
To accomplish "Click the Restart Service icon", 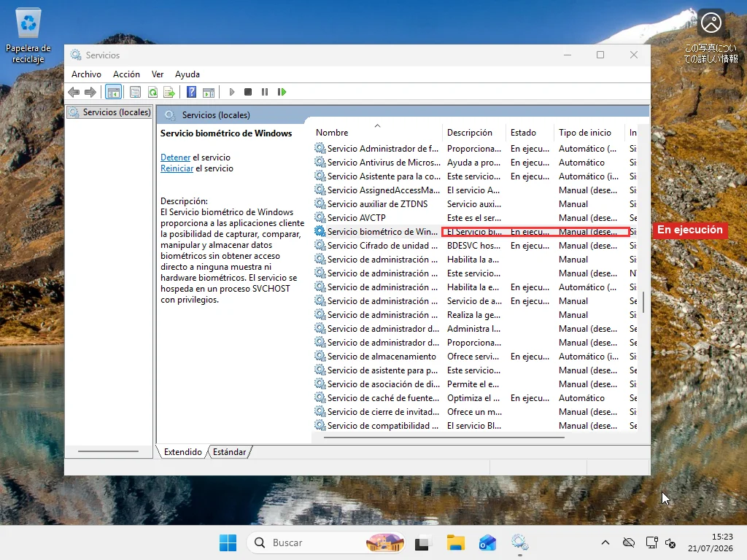I will (x=282, y=92).
